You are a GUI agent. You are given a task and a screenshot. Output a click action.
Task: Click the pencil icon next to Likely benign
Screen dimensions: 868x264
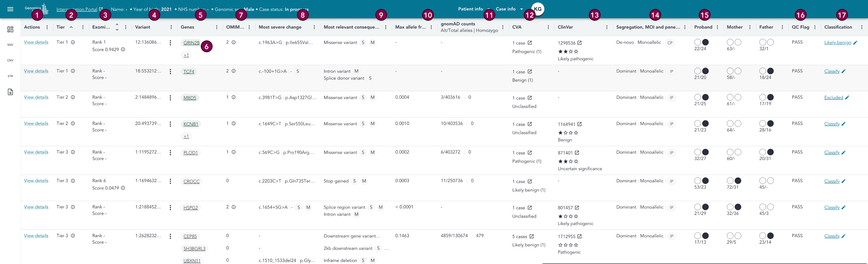click(x=855, y=43)
